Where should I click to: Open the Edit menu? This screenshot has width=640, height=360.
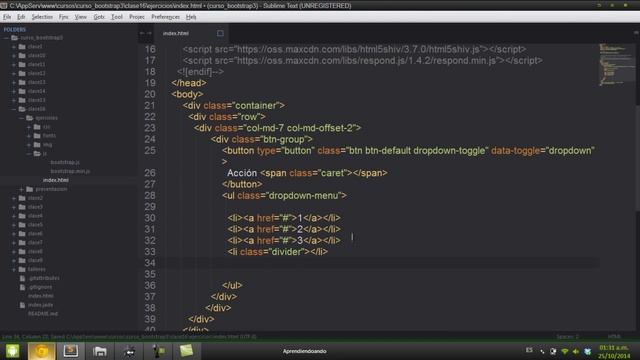pyautogui.click(x=21, y=17)
